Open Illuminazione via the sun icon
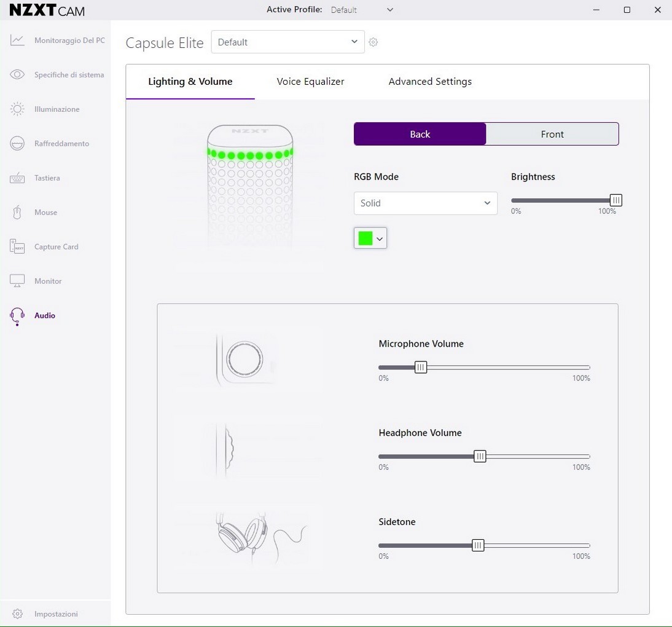The image size is (672, 627). 17,109
